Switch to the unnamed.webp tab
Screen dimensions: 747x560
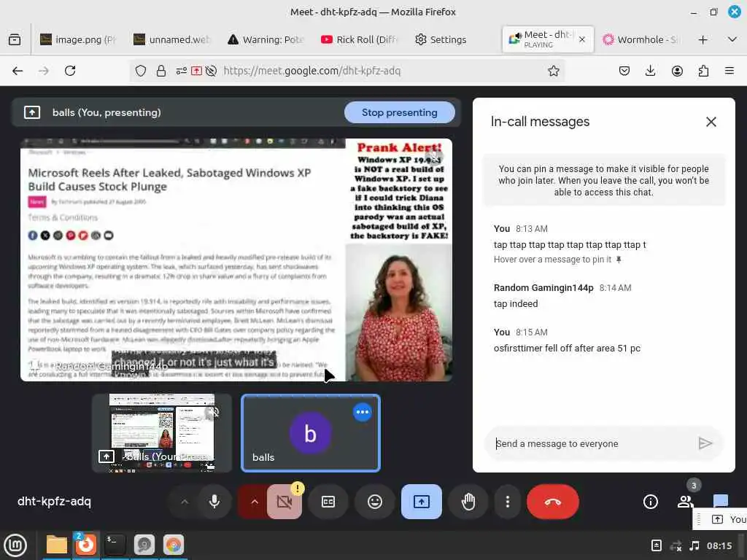click(172, 39)
